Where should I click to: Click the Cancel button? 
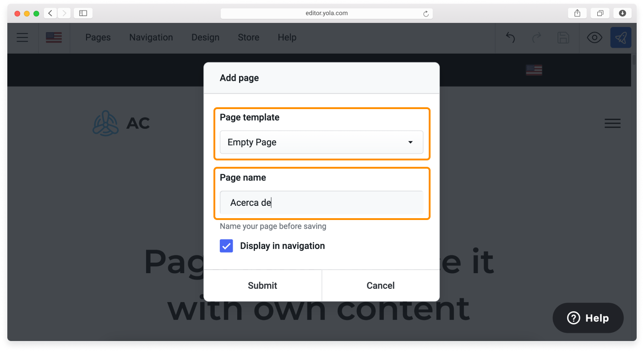(x=380, y=286)
